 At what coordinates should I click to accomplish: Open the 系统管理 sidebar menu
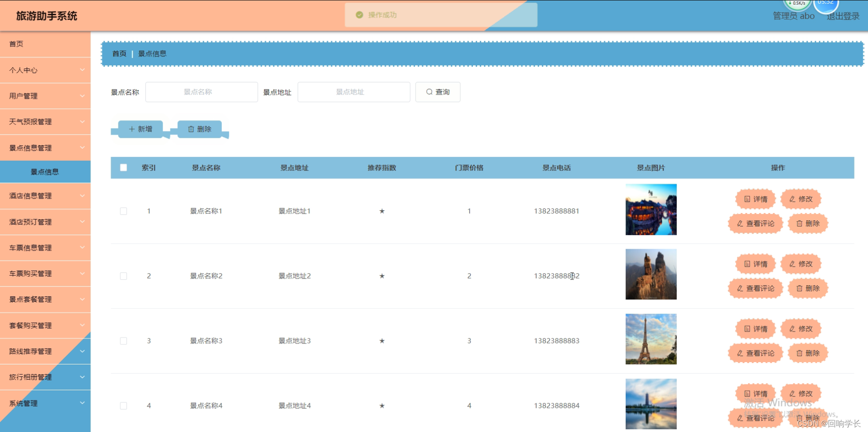[x=45, y=403]
